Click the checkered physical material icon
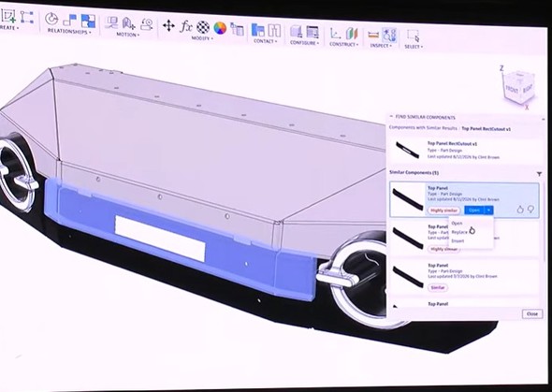This screenshot has height=392, width=552. [x=203, y=27]
